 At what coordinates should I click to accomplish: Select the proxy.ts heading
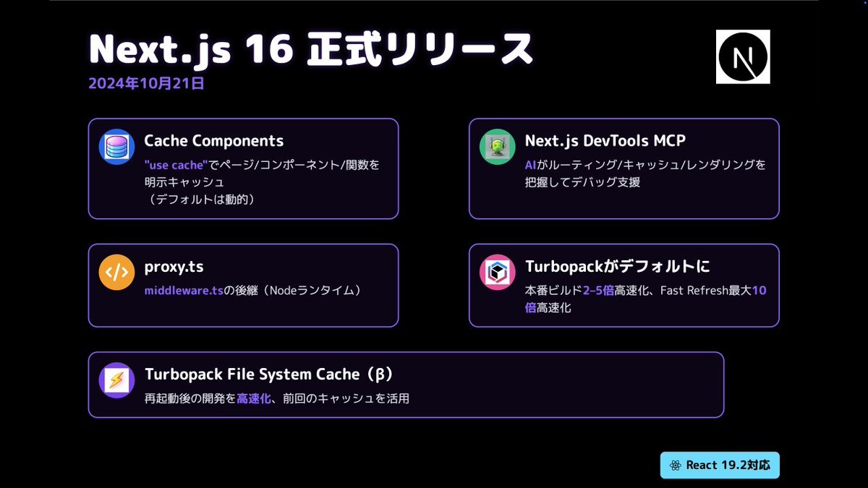[174, 267]
